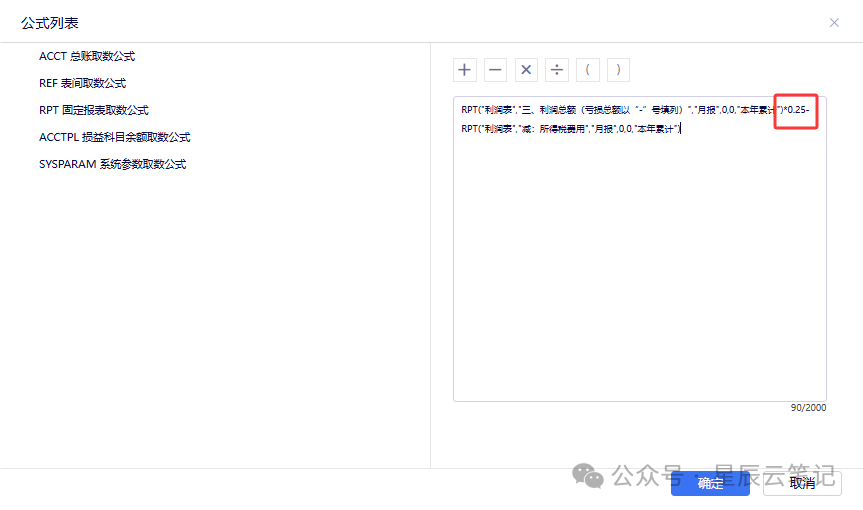The height and width of the screenshot is (510, 863).
Task: Insert a plus operator into the formula
Action: (465, 70)
